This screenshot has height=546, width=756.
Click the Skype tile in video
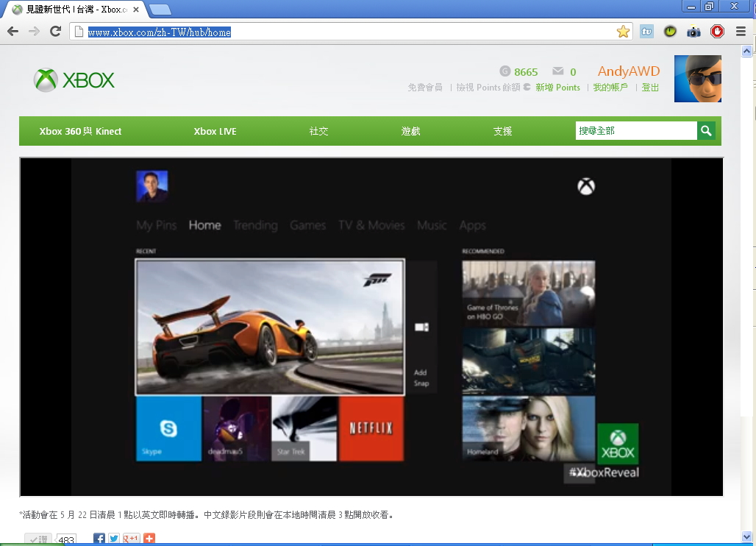(168, 428)
